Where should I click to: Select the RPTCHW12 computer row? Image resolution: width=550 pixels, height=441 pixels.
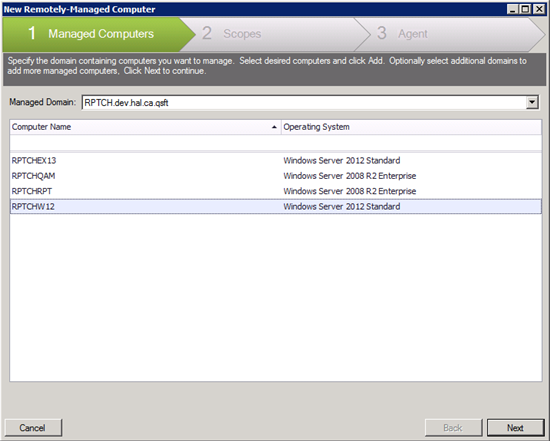(x=276, y=206)
